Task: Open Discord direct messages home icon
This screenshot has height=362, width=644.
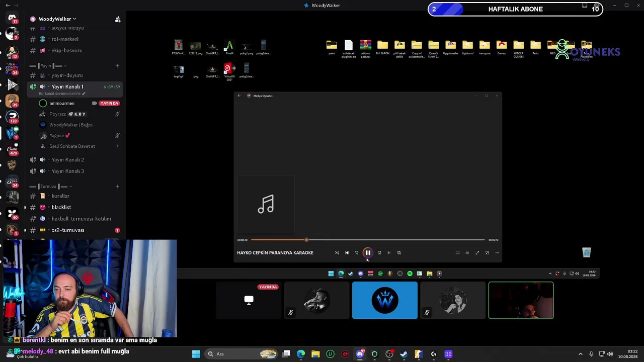Action: click(12, 18)
